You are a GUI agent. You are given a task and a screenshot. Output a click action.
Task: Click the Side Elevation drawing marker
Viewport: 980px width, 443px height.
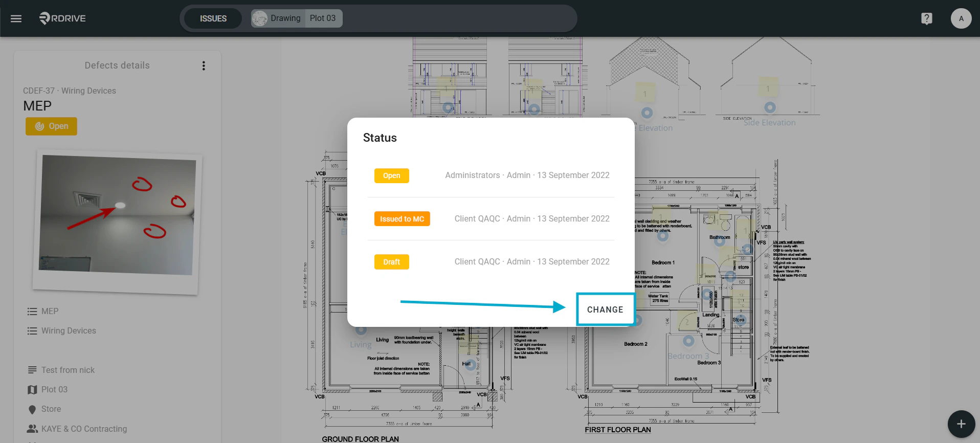pyautogui.click(x=770, y=107)
